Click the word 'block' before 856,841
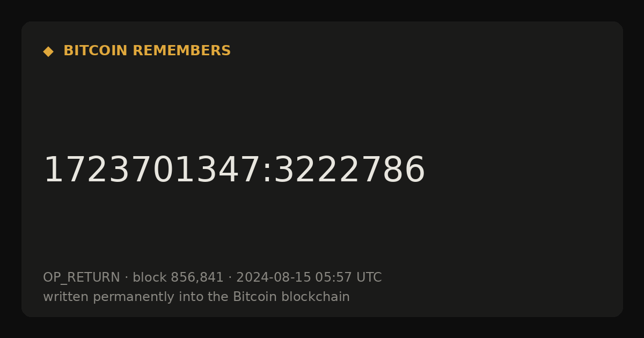Screen dimensions: 644x338 tap(150, 278)
